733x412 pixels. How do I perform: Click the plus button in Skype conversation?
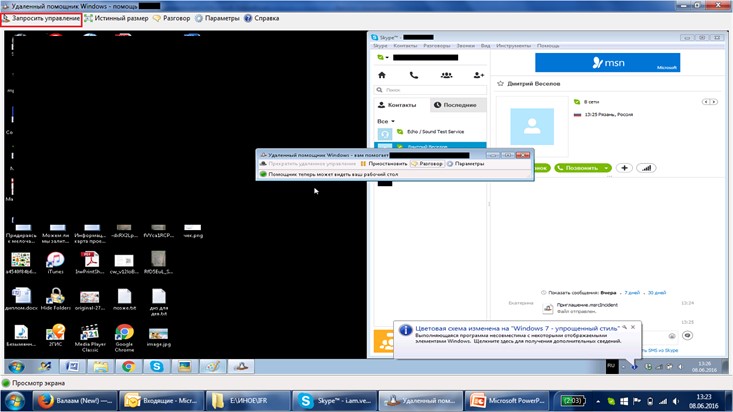[624, 168]
